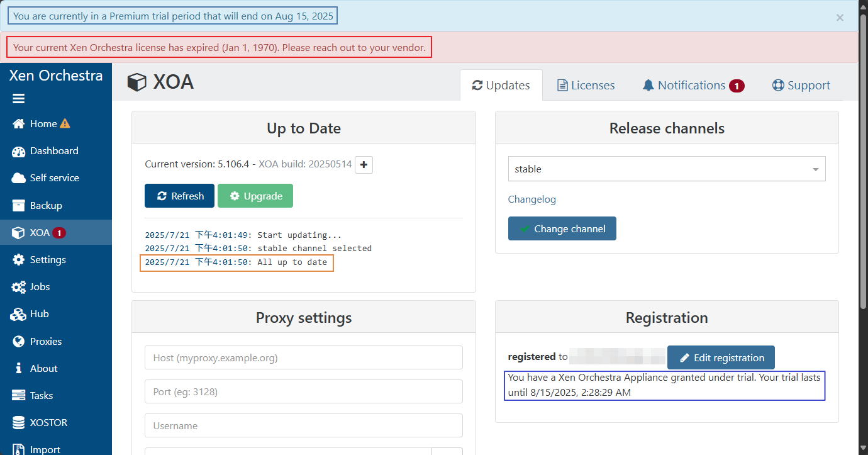Click the XOA cube icon in sidebar
This screenshot has height=455, width=868.
19,233
